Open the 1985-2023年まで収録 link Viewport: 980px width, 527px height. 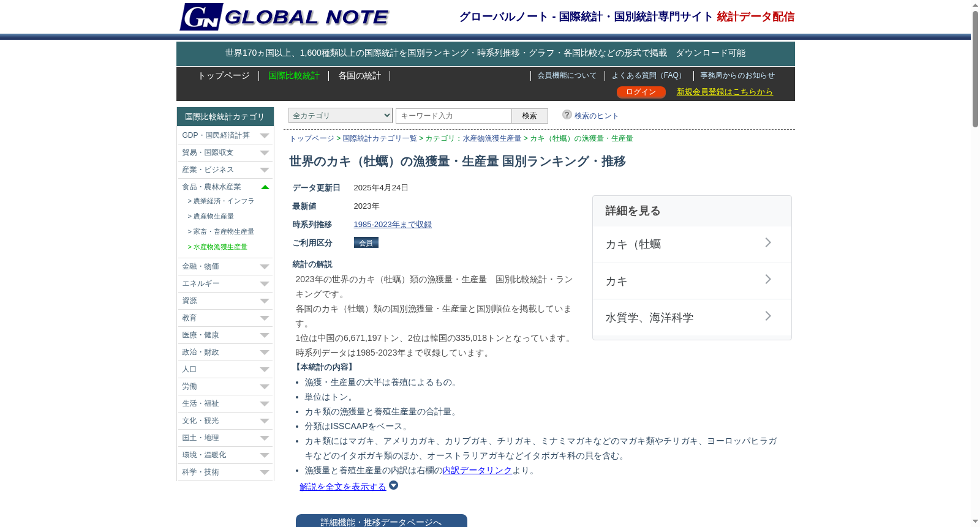click(393, 225)
